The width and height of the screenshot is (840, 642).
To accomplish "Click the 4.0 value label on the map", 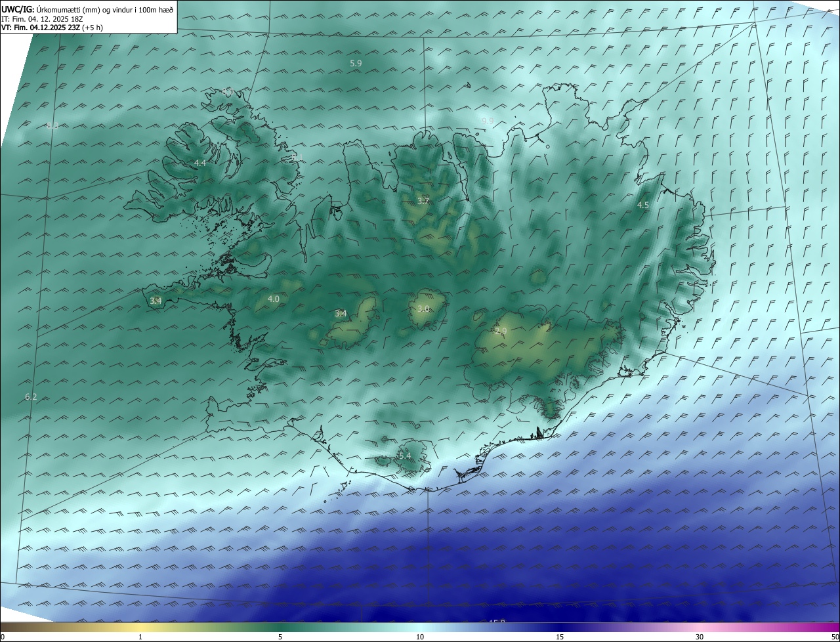I will tap(274, 299).
